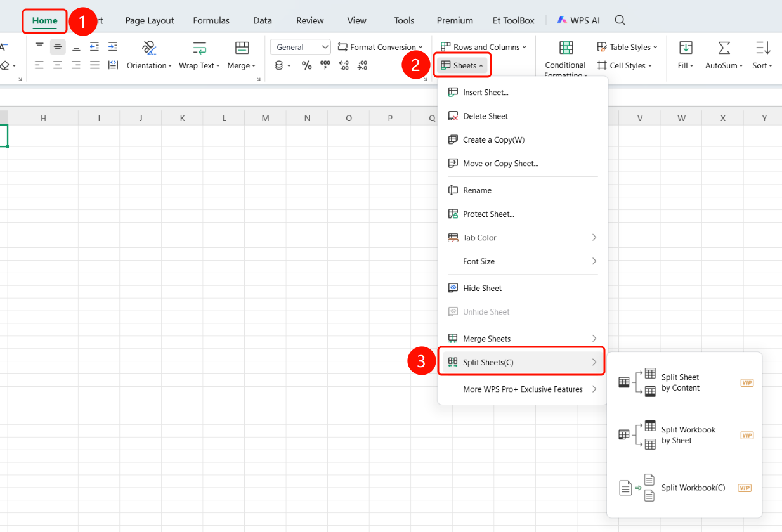This screenshot has width=782, height=532.
Task: Select middle vertical alignment
Action: 58,46
